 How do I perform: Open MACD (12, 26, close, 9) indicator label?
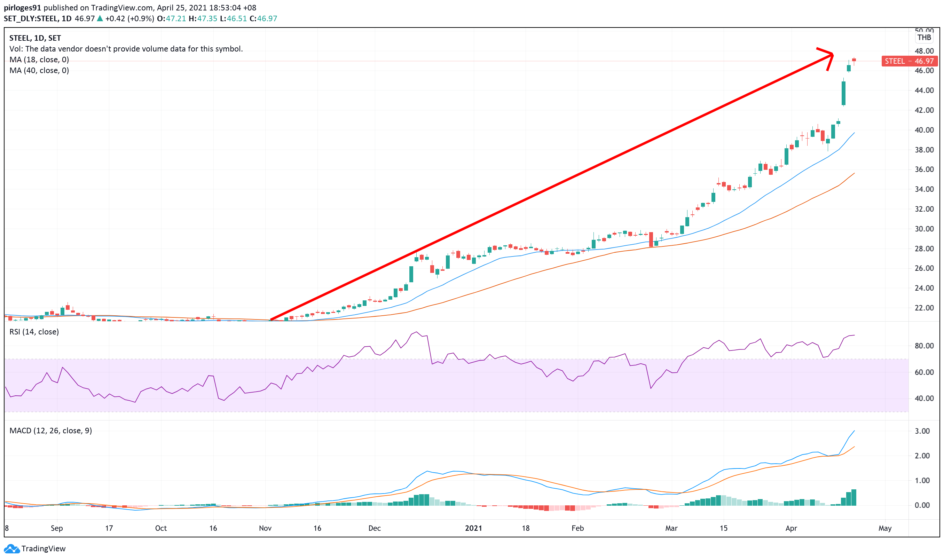click(50, 431)
